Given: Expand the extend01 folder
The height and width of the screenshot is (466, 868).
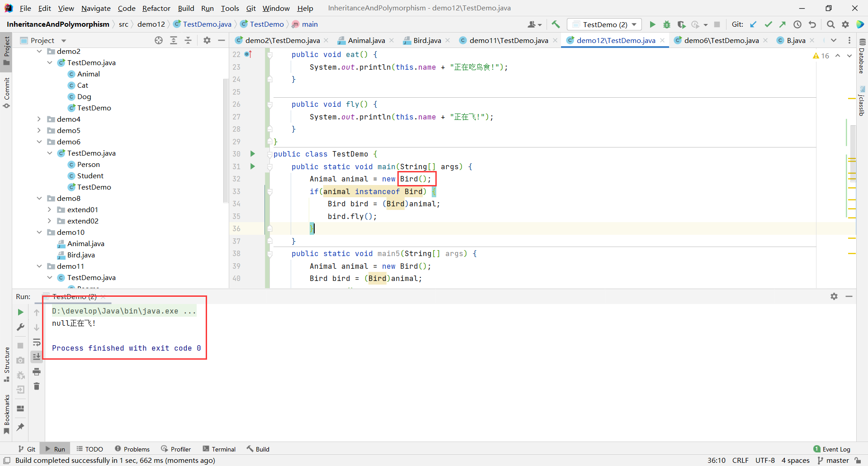Looking at the screenshot, I should (50, 209).
